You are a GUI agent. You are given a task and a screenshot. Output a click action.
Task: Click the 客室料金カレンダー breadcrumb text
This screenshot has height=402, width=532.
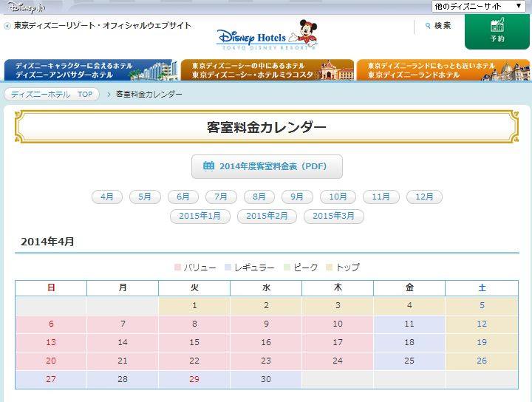click(149, 95)
